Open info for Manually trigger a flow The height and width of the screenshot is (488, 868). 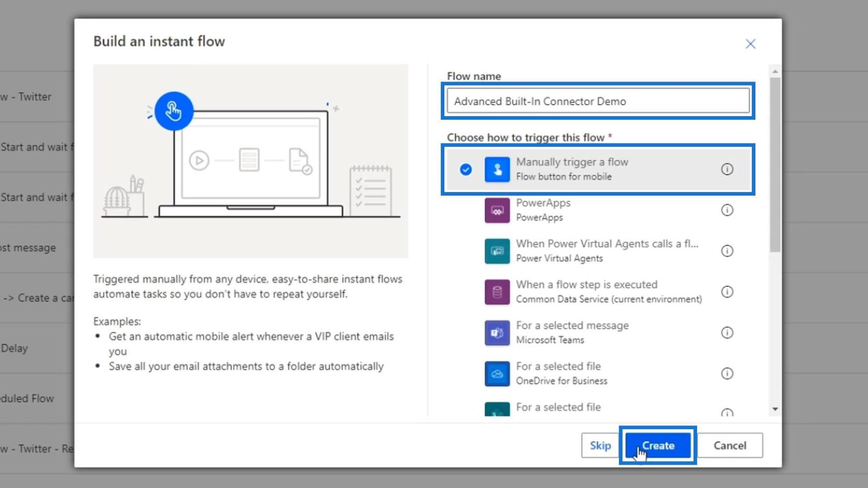click(727, 169)
